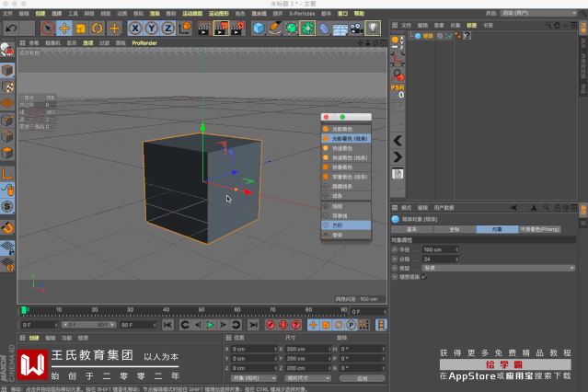Go to start of animation button
Viewport: 588px width, 392px height.
(x=167, y=325)
